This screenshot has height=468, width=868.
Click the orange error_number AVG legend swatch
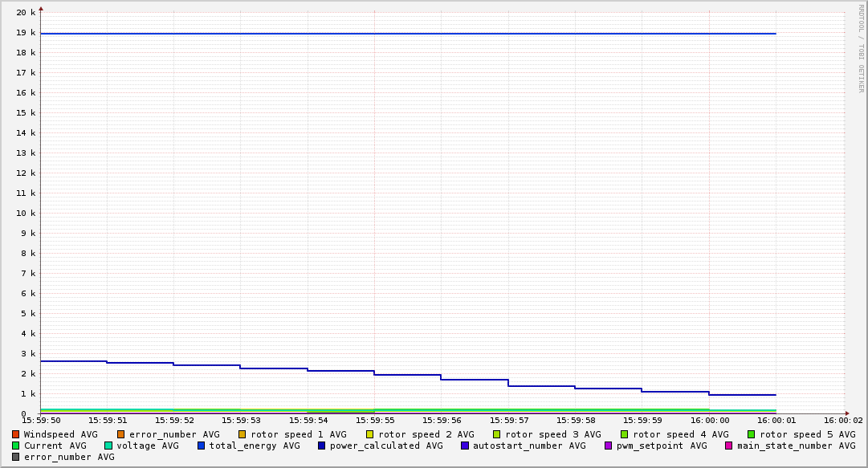121,434
